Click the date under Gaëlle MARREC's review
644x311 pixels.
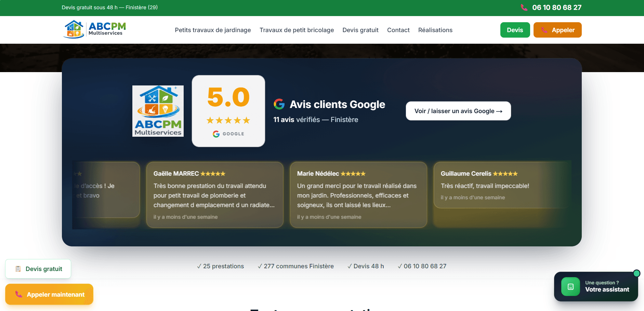point(185,217)
